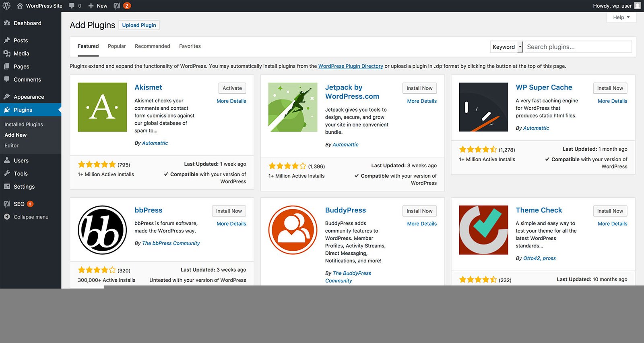Click the bbPress plugin title link
The image size is (644, 343).
[x=149, y=210]
